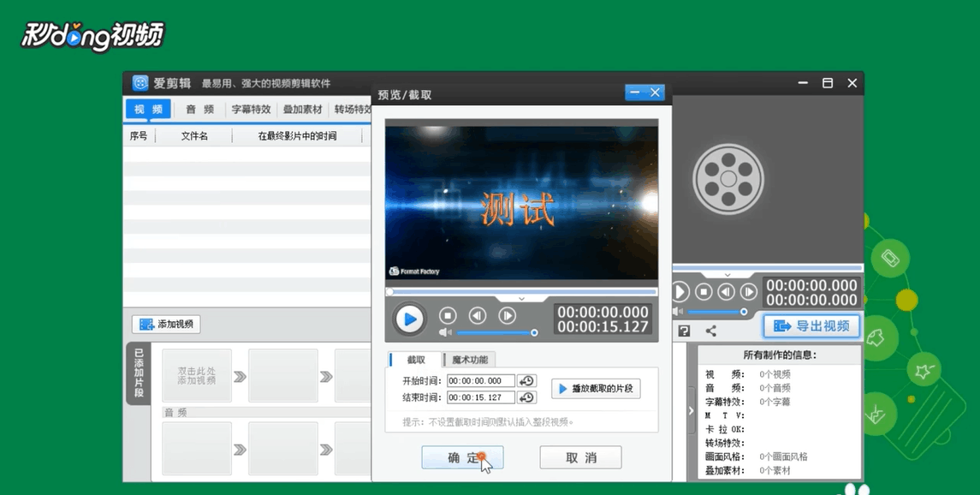Click the 双击此处添加视频 placeholder slot
The width and height of the screenshot is (980, 495).
197,376
